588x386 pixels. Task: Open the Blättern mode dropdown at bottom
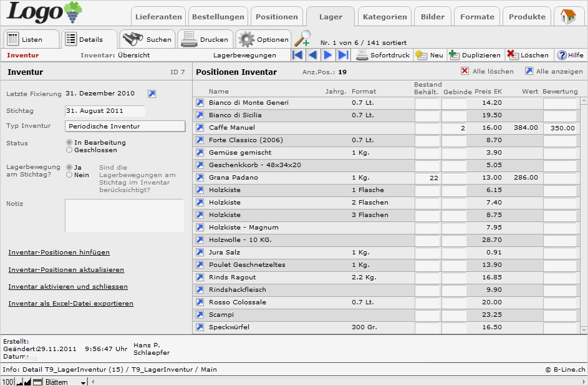84,382
